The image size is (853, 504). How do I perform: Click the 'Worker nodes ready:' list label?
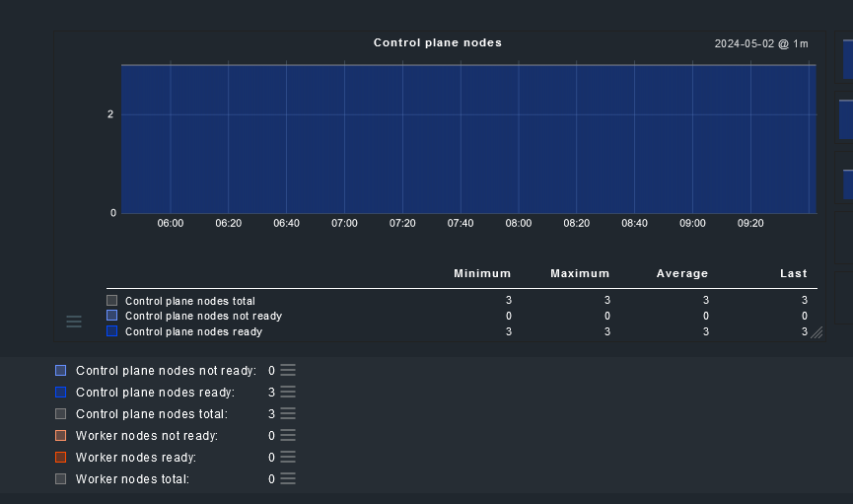136,458
